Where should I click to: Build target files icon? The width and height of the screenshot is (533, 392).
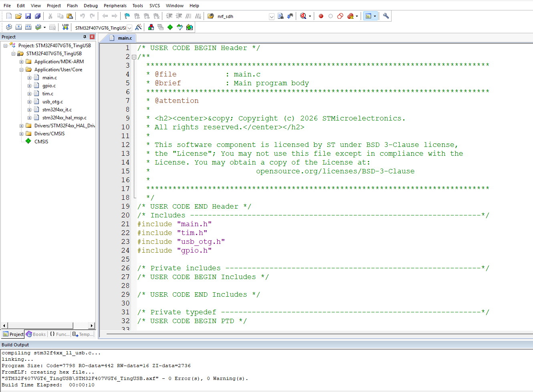pyautogui.click(x=18, y=27)
